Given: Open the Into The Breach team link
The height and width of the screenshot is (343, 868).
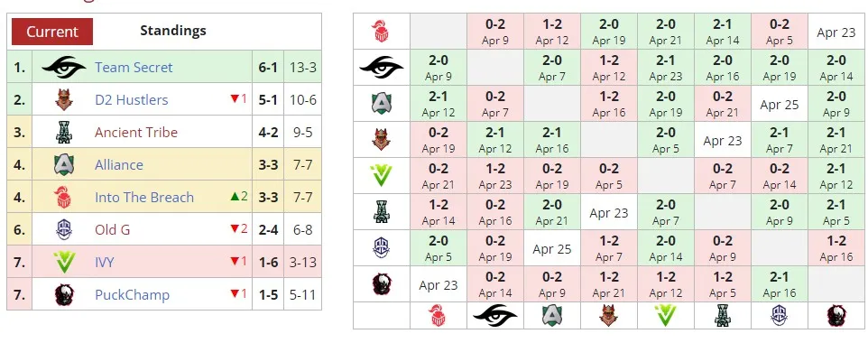Looking at the screenshot, I should (144, 198).
